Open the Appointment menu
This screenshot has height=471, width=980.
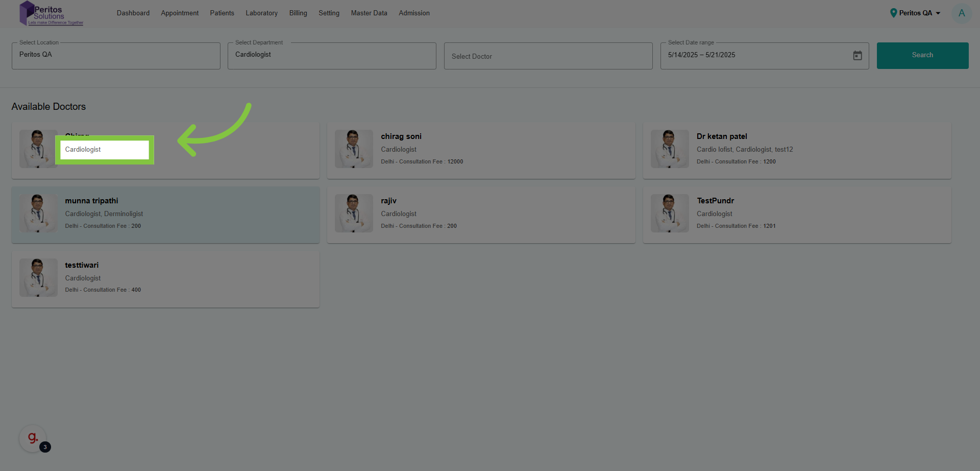click(180, 13)
